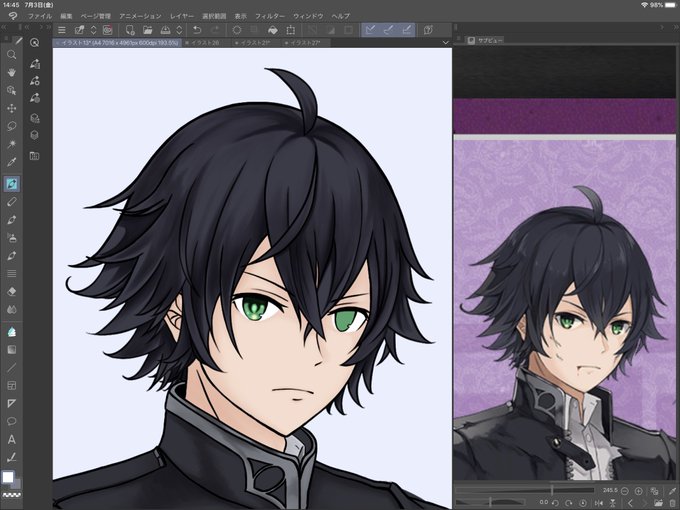Click the New document icon
Viewport: 680px width, 510px height.
[130, 30]
